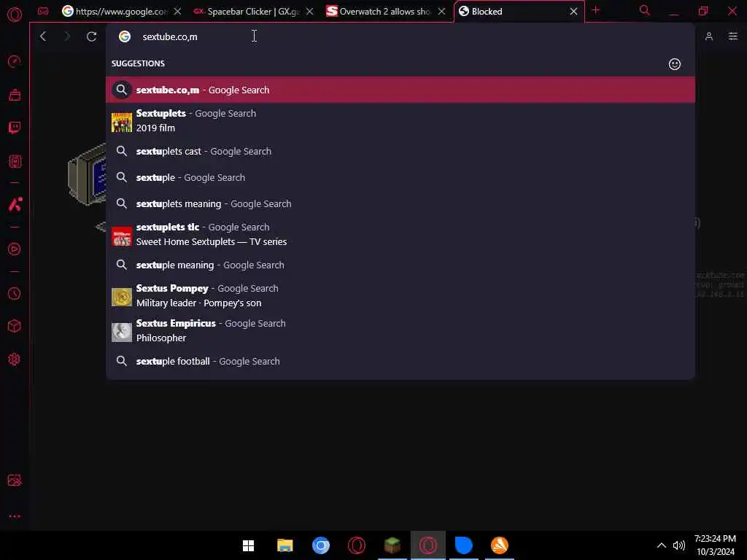Image resolution: width=747 pixels, height=560 pixels.
Task: Open the orange app icon on taskbar
Action: point(499,545)
